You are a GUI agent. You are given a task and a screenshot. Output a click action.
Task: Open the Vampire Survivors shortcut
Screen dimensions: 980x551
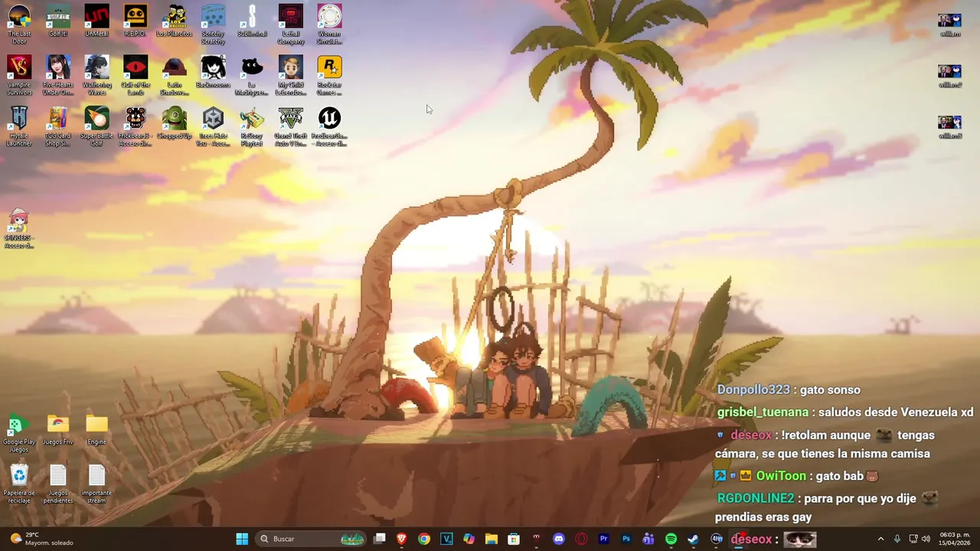(x=19, y=76)
